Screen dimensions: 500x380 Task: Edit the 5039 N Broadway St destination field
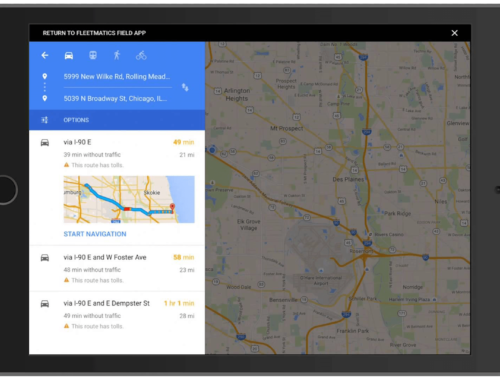point(116,99)
